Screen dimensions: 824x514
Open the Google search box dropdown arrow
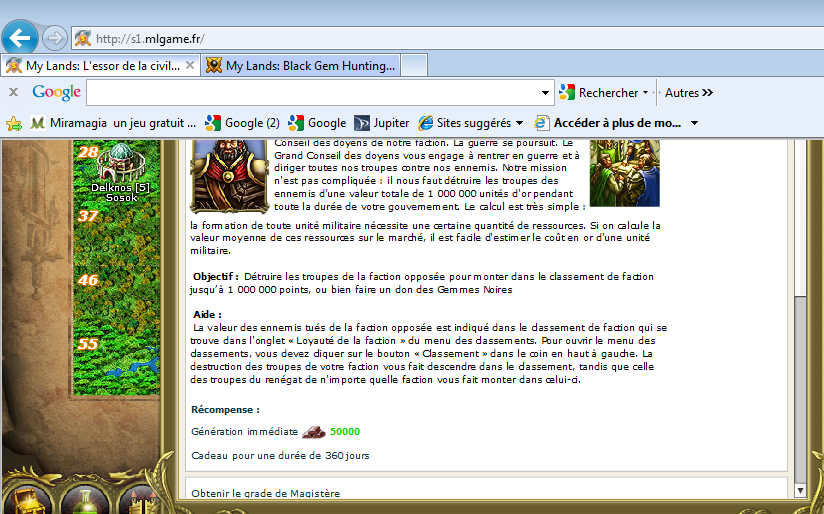coord(545,93)
